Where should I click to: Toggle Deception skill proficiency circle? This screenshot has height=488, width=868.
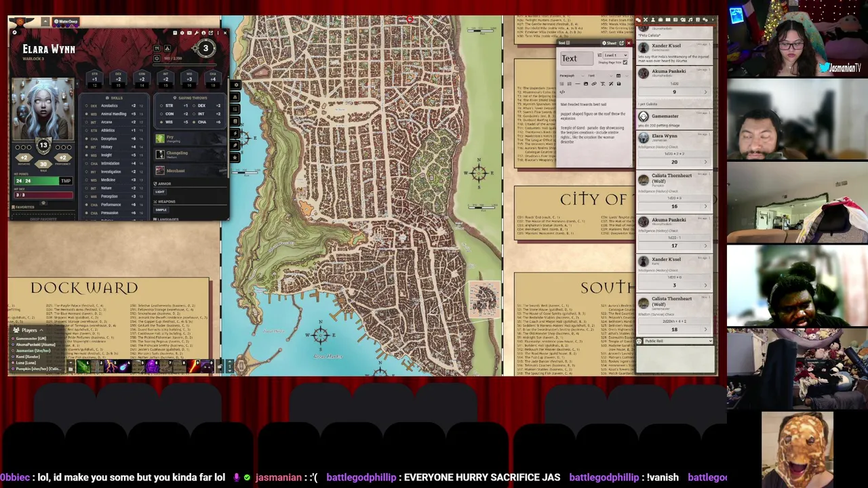tap(86, 139)
